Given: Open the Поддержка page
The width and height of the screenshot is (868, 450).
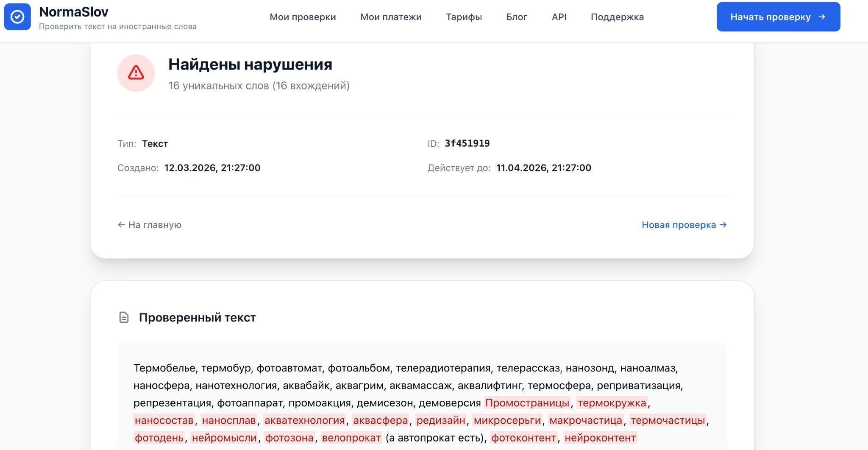Looking at the screenshot, I should pyautogui.click(x=617, y=17).
